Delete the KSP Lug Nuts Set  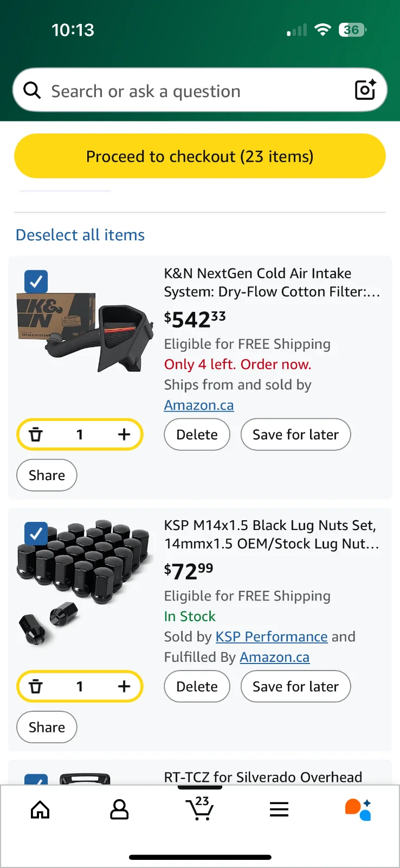197,687
